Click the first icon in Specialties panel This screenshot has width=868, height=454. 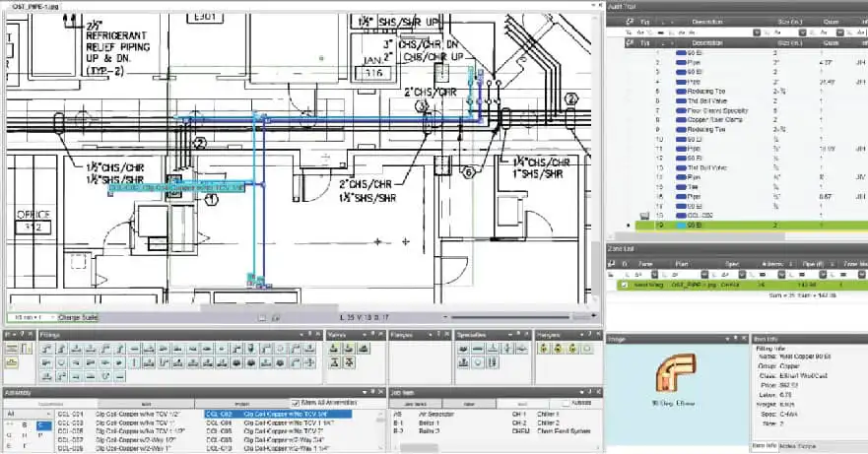(463, 349)
